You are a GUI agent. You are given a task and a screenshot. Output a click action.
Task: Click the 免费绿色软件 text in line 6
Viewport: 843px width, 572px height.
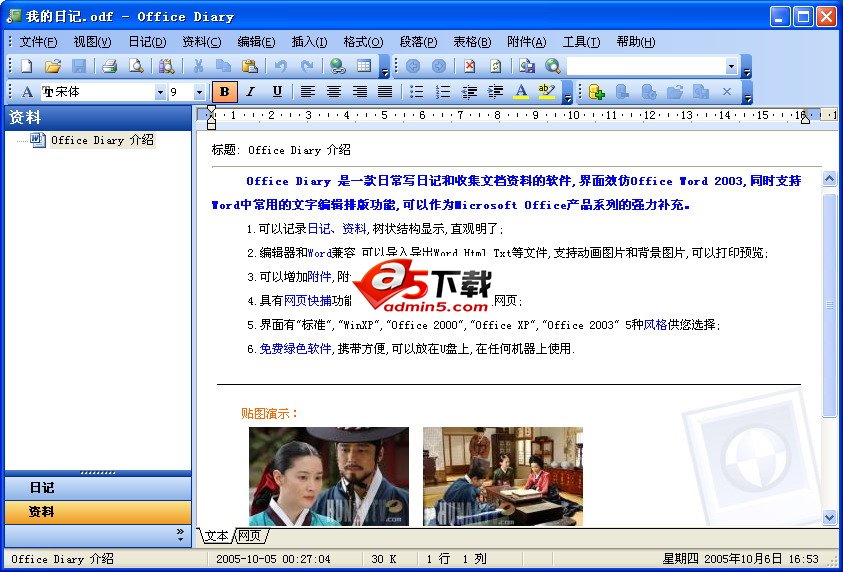295,349
